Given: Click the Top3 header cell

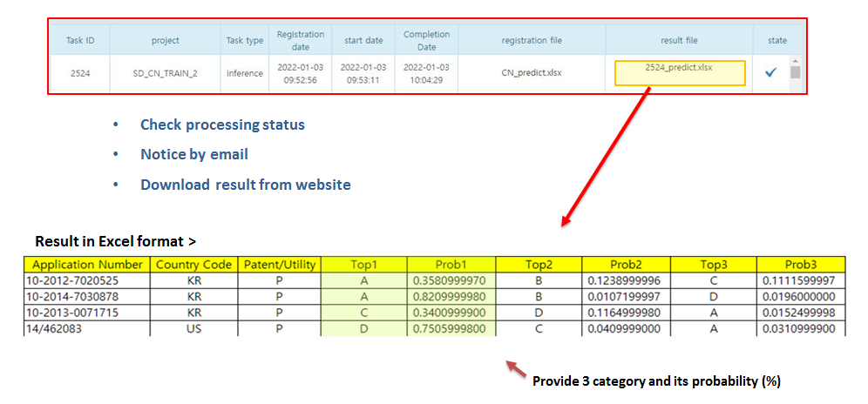Looking at the screenshot, I should (713, 265).
